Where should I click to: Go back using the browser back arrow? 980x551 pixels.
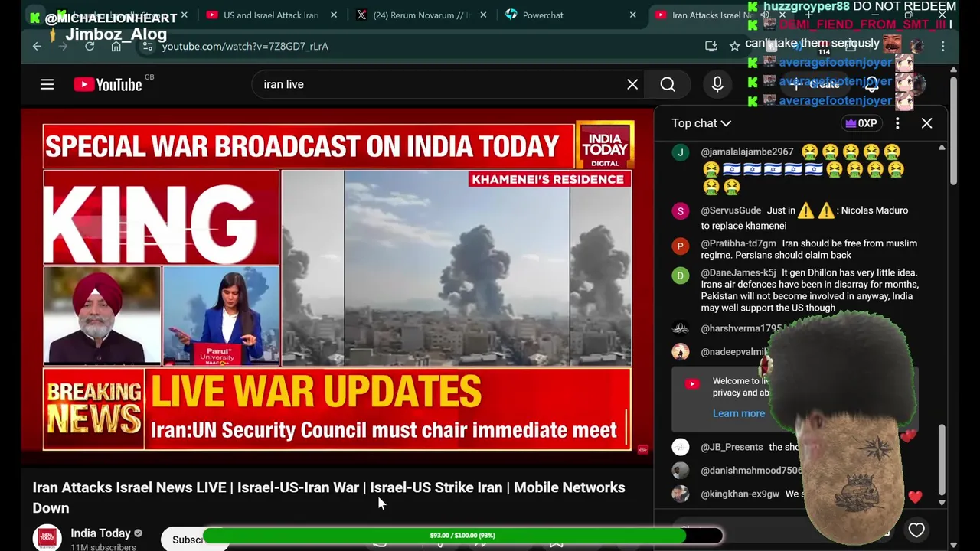click(x=37, y=46)
